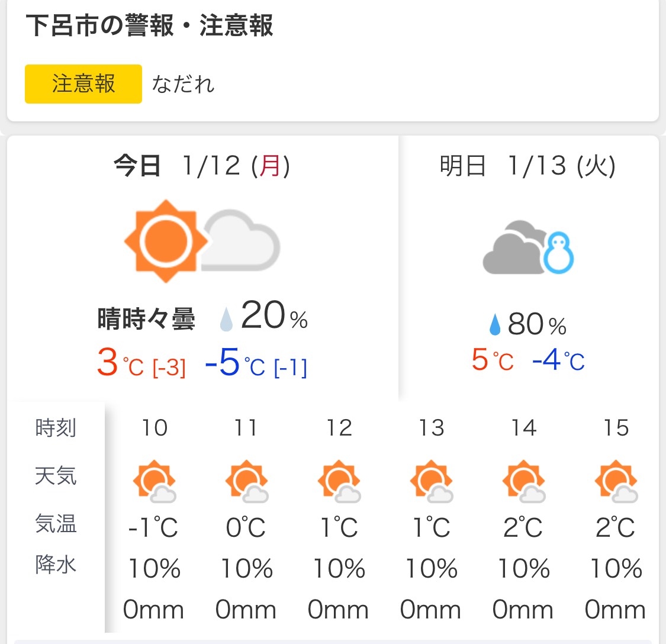Switch to the 明日 1/13 forecast tab

click(x=528, y=166)
